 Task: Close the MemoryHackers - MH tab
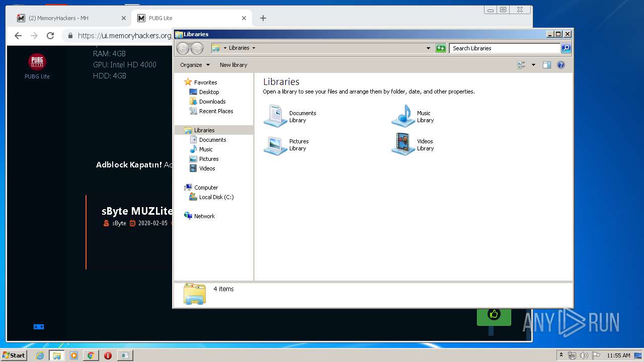pyautogui.click(x=124, y=18)
